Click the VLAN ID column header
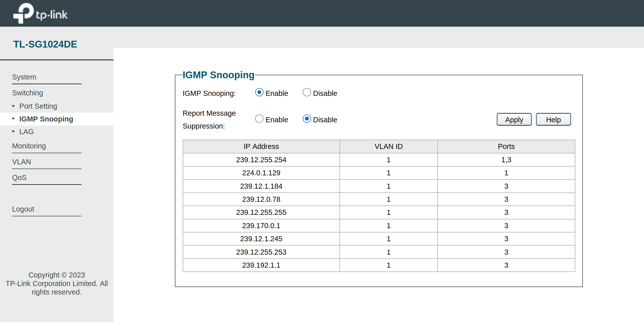Screen dimensions: 644x322 [x=389, y=146]
